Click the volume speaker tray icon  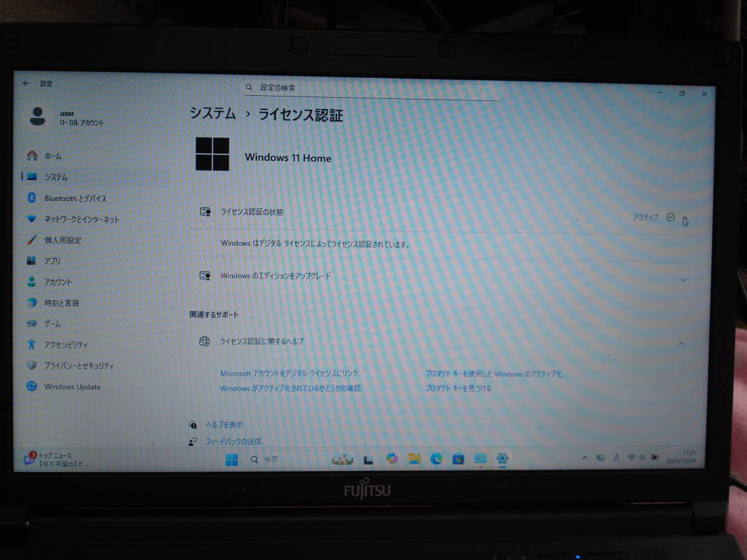(x=642, y=457)
